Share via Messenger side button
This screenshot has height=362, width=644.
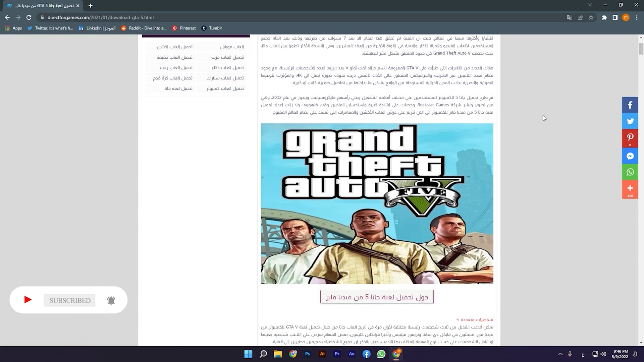(630, 156)
